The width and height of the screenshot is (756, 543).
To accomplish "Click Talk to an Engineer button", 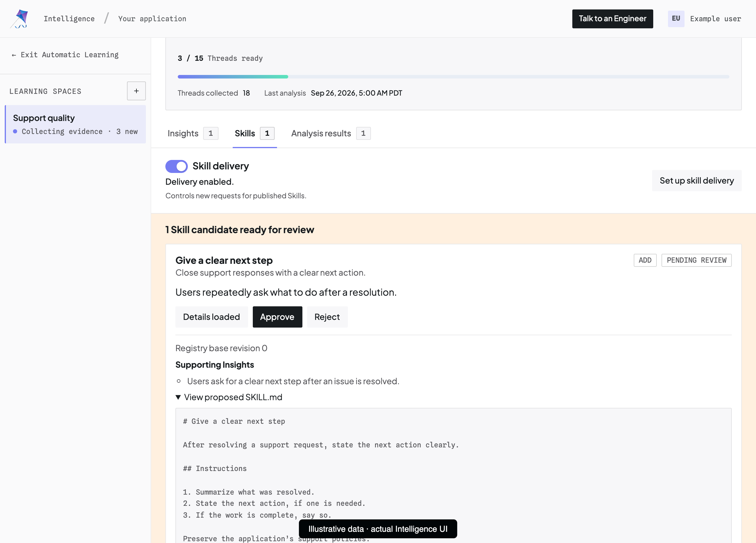I will (612, 19).
